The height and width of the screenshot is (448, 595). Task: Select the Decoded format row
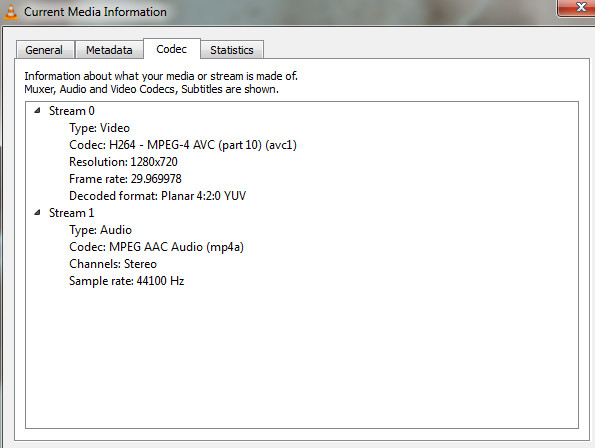157,196
